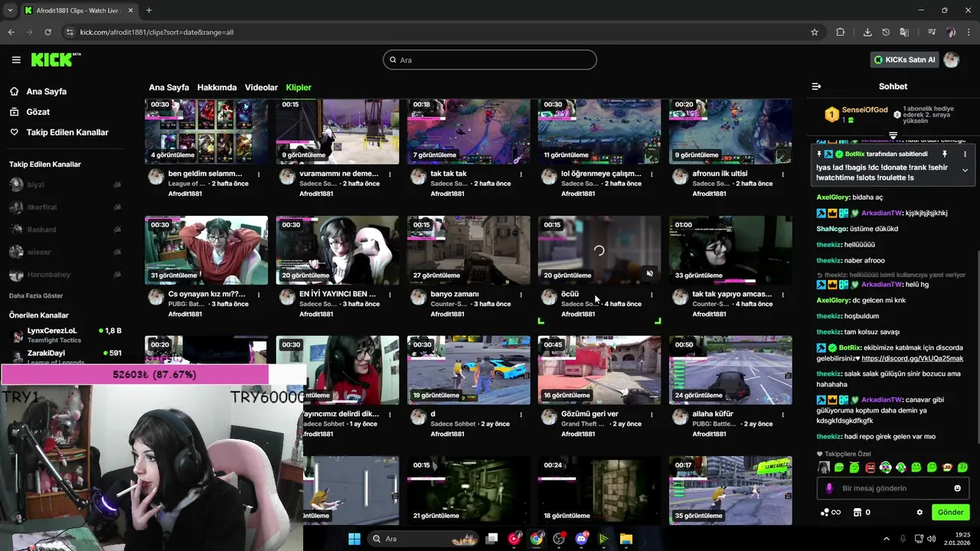Unmute the 'öcüü' clip preview

tap(649, 273)
